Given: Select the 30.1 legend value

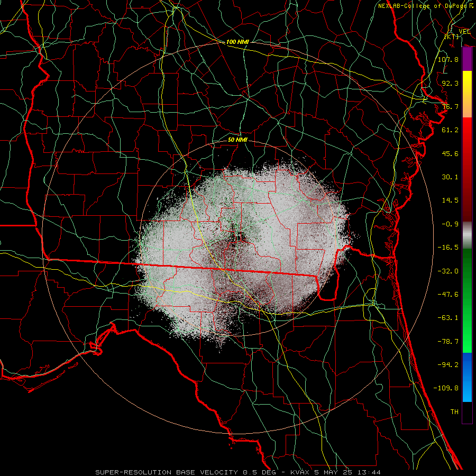Looking at the screenshot, I should [450, 177].
